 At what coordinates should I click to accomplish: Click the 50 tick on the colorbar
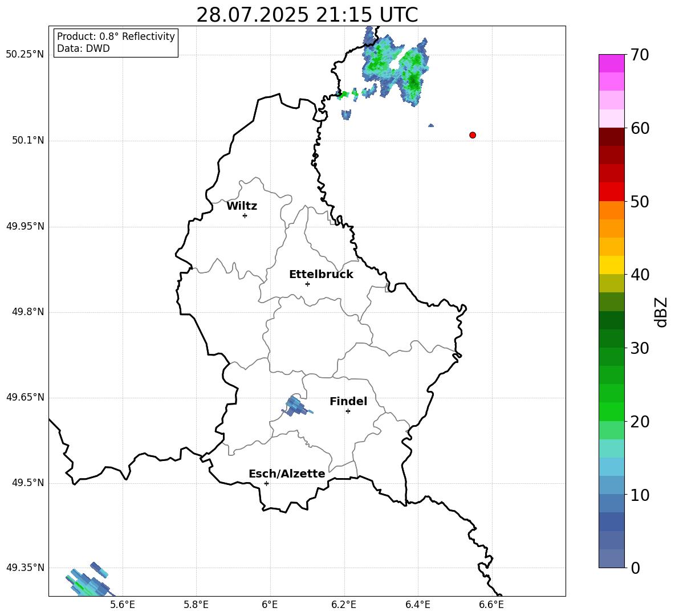tap(640, 201)
